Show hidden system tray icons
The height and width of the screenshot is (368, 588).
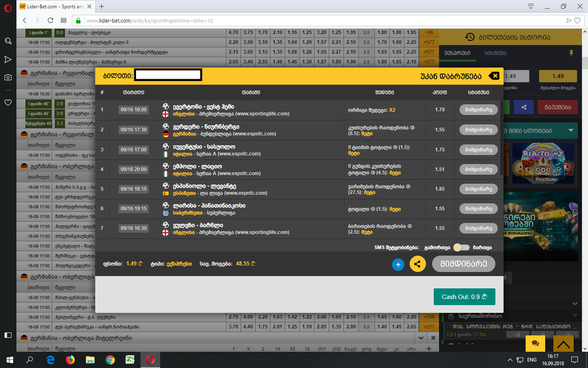click(x=510, y=360)
